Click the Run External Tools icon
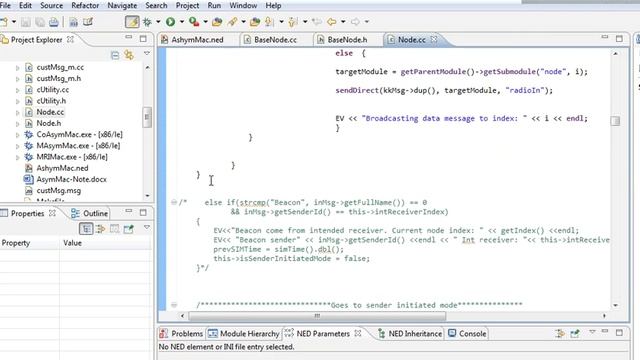The width and height of the screenshot is (640, 360). (x=194, y=22)
